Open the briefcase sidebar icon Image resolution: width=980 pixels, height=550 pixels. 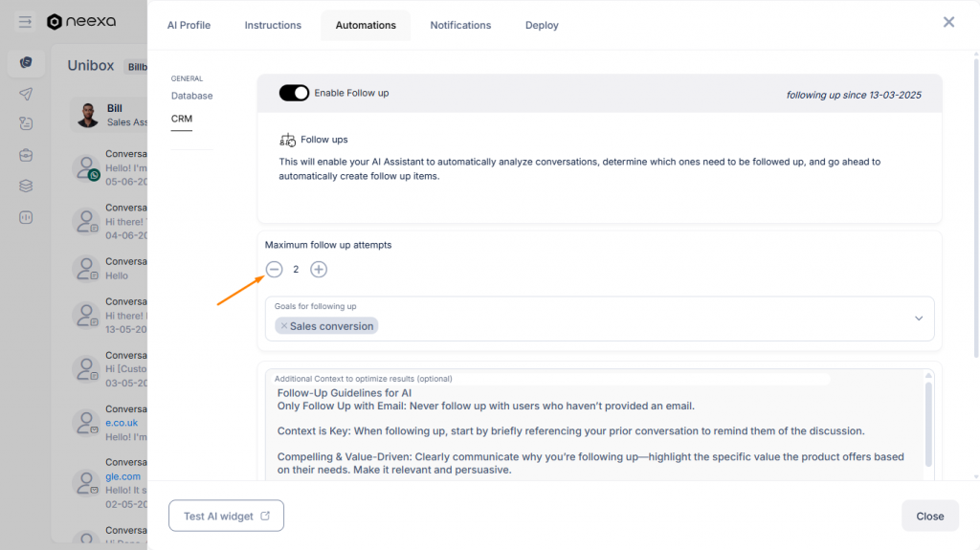(26, 155)
